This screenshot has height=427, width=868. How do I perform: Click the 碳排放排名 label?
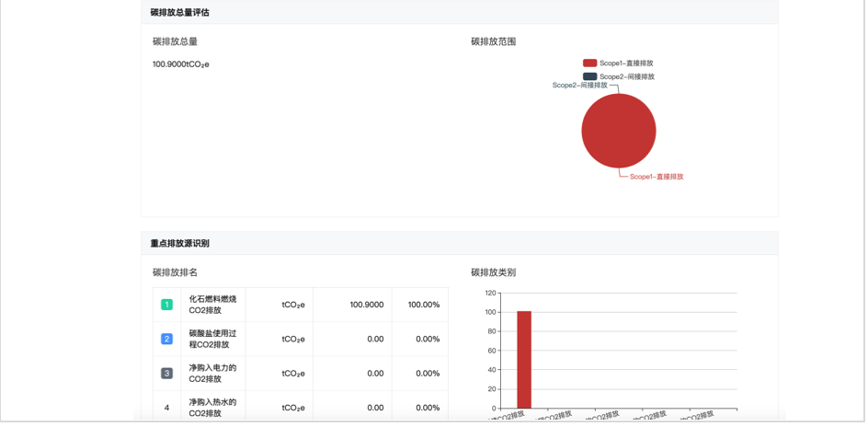point(175,272)
